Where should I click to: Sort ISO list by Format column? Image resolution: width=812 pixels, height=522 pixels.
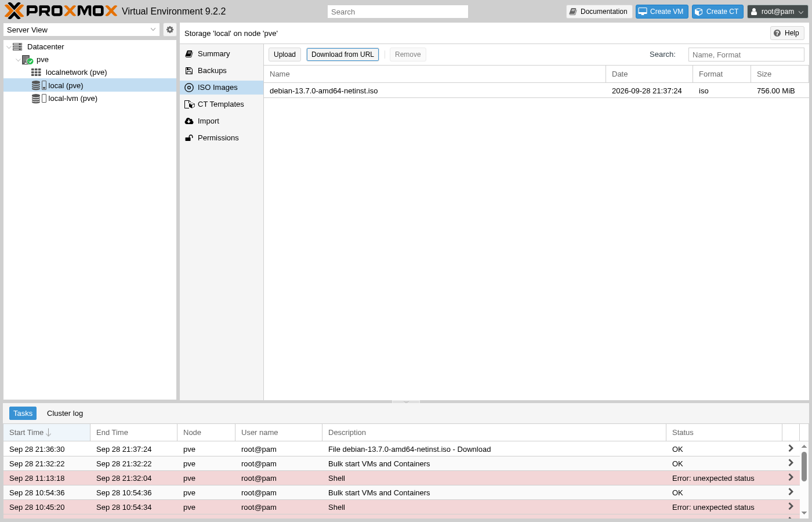(722, 74)
